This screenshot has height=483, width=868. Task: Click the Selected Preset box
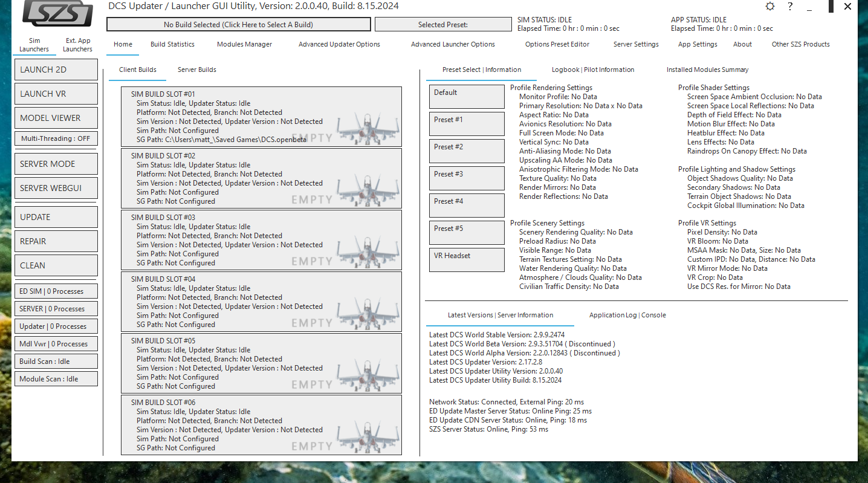coord(443,25)
